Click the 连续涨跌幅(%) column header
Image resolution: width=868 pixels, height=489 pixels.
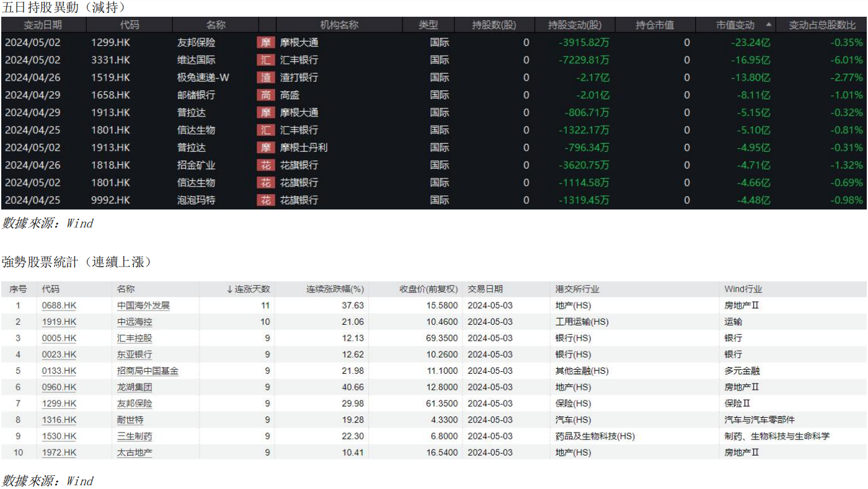coord(335,289)
